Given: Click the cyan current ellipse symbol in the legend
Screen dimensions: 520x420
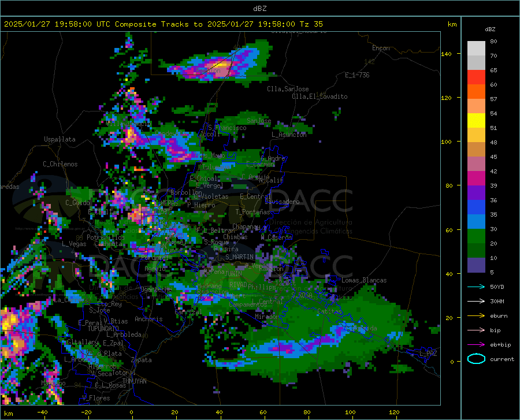Looking at the screenshot, I should point(476,359).
